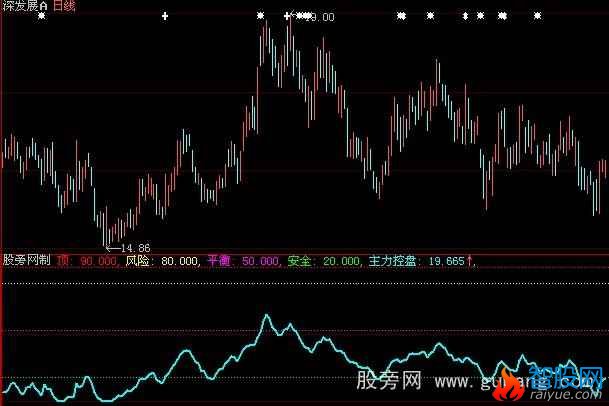This screenshot has height=406, width=609.
Task: Click the 主力控盘: 19.665 value
Action: [416, 261]
